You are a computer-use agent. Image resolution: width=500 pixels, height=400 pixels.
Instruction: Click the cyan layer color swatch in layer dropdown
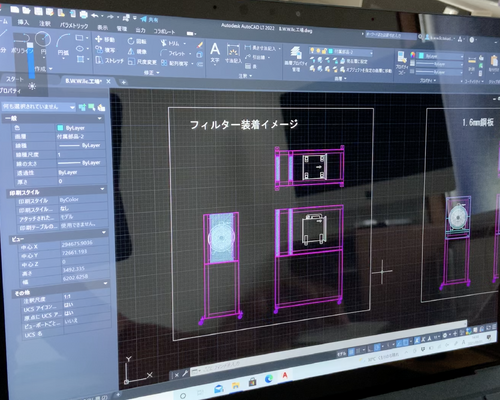[330, 51]
